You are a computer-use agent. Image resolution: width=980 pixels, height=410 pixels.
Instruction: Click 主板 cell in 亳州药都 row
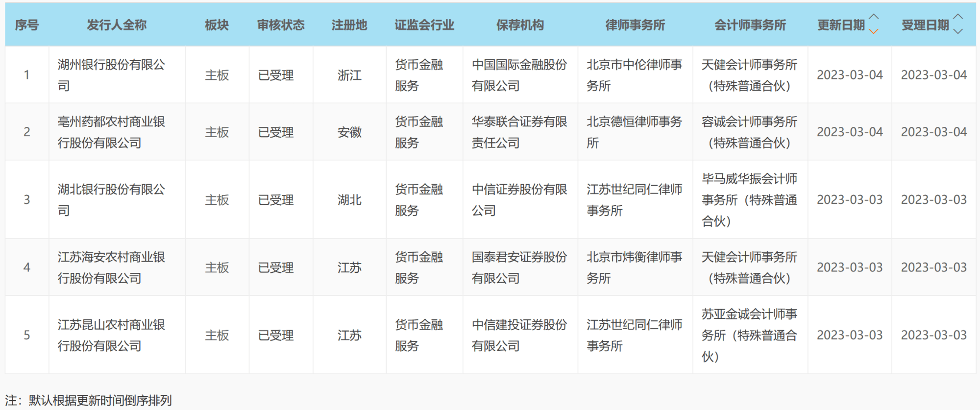tap(217, 132)
